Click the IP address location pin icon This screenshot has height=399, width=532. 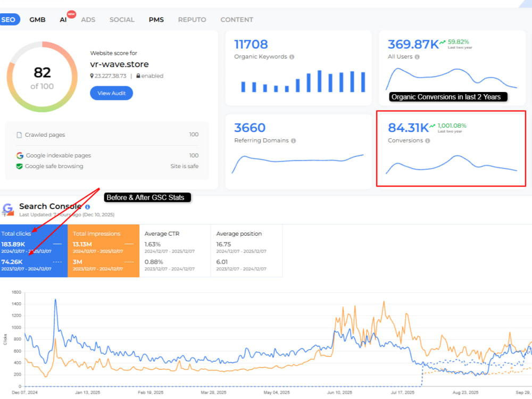(92, 76)
